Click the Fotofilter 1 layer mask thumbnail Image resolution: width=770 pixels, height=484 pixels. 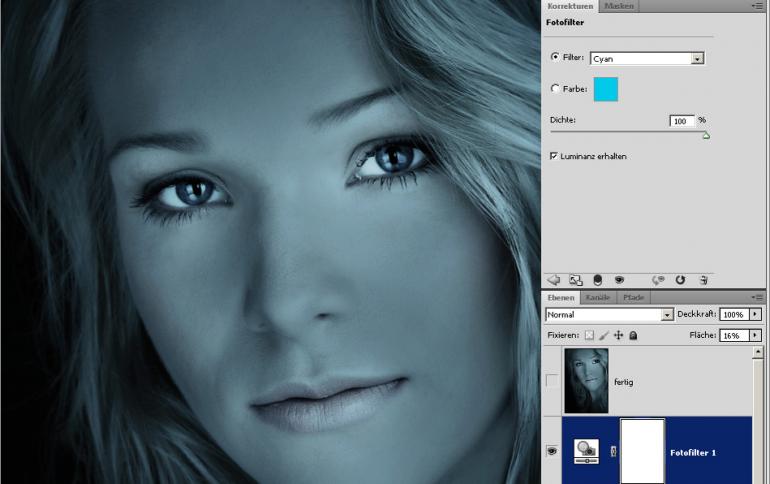pos(642,451)
